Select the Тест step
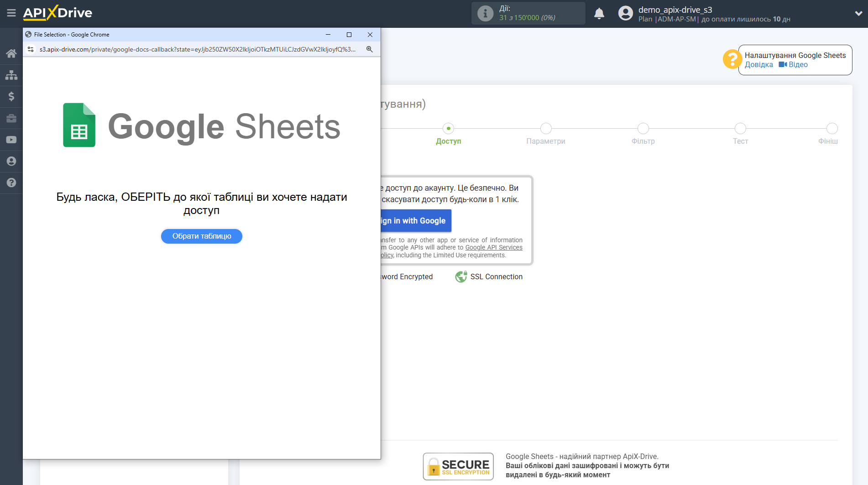Viewport: 868px width, 485px height. pos(740,135)
